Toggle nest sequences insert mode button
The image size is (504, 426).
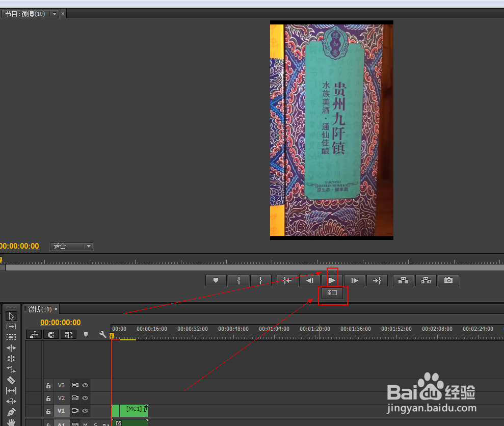34,335
